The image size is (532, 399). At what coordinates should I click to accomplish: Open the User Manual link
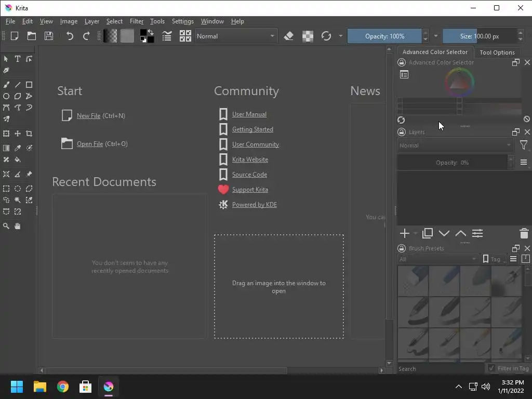pyautogui.click(x=249, y=114)
